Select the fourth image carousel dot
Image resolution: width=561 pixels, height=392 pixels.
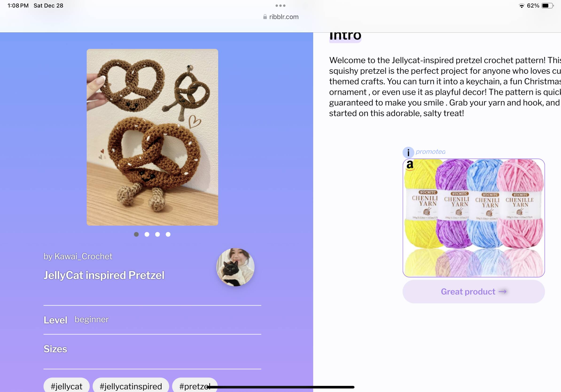(x=168, y=234)
